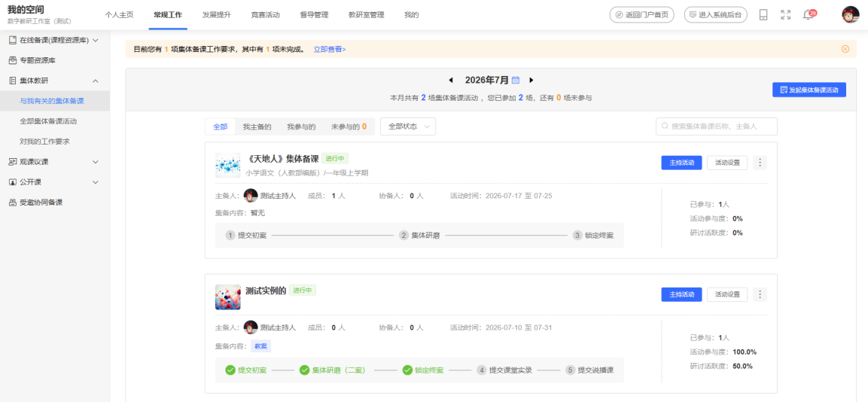Screen dimensions: 868x402
Task: Click 进入系统后台 button
Action: [716, 15]
